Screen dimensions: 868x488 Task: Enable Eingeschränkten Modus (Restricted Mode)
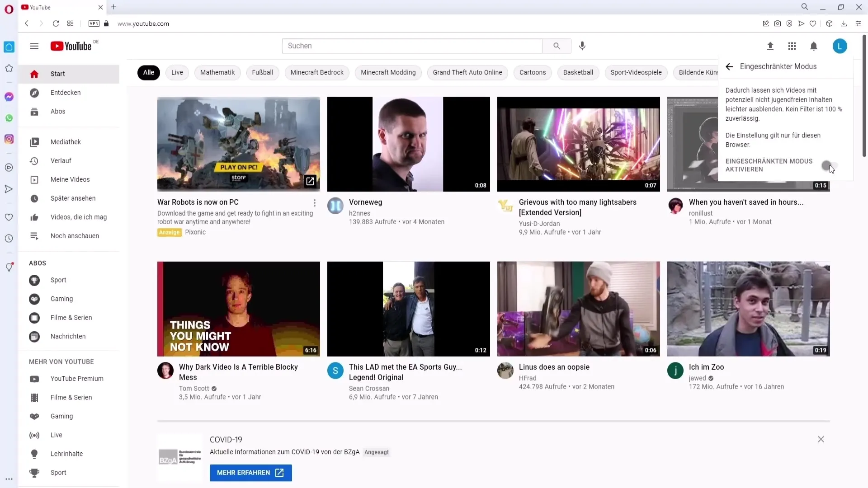[x=829, y=165]
